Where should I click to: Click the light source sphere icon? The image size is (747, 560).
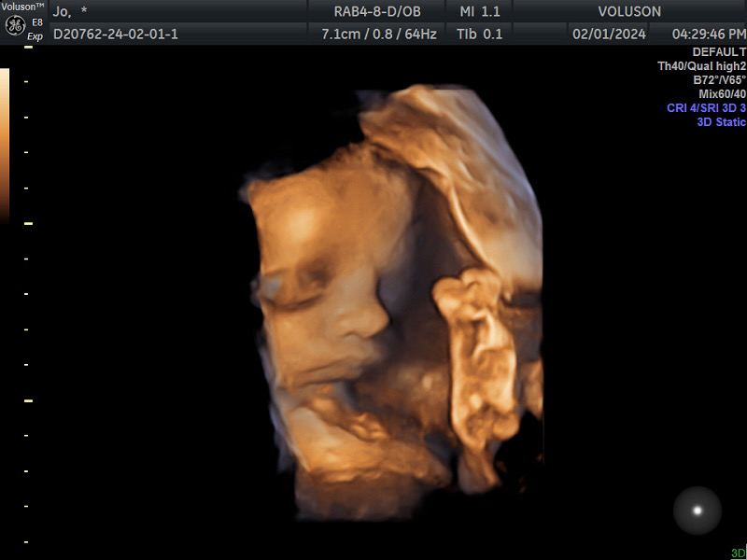pyautogui.click(x=697, y=511)
